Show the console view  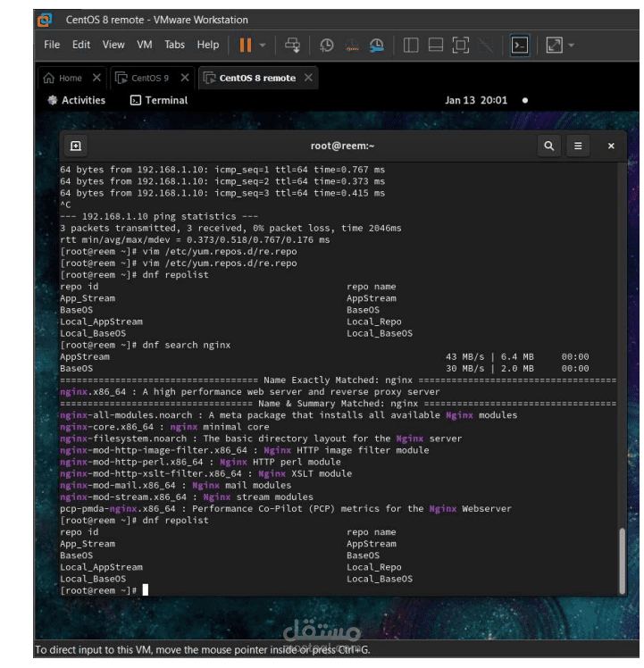click(520, 45)
